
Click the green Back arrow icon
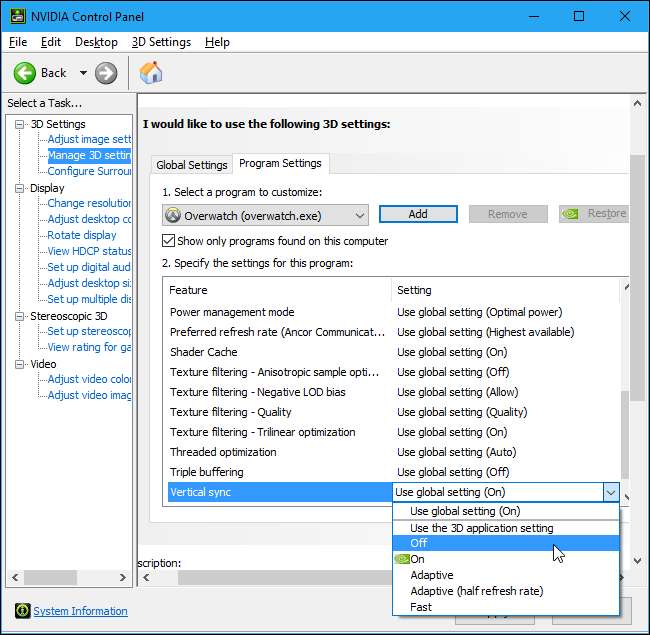[25, 73]
